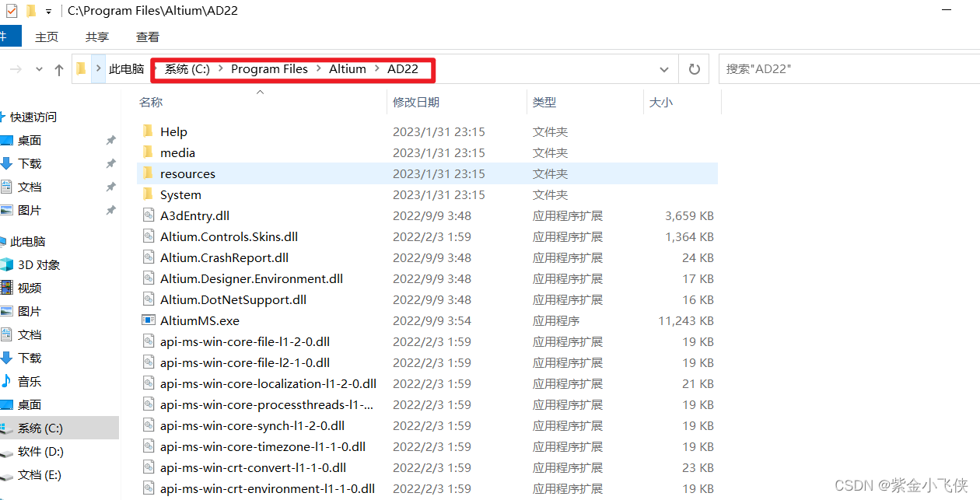Expand the address bar history dropdown
This screenshot has width=980, height=500.
(x=664, y=69)
